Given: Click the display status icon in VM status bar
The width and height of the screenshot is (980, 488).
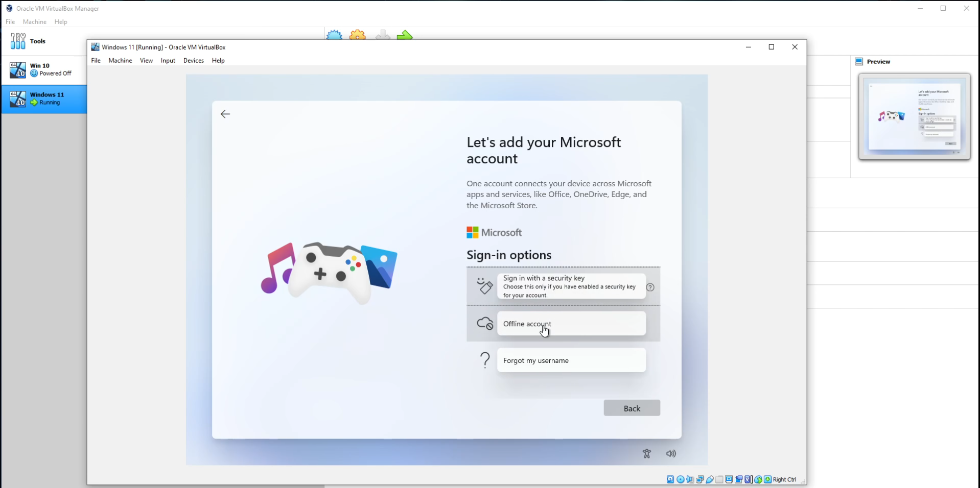Looking at the screenshot, I should click(x=729, y=479).
